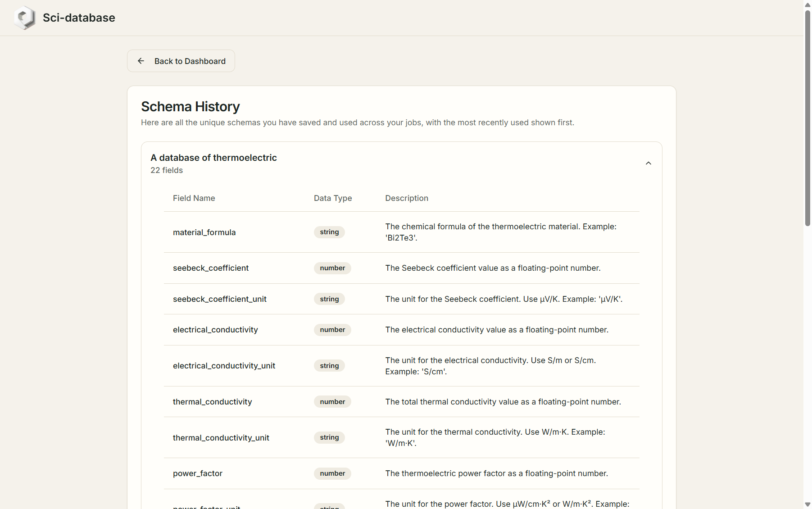The width and height of the screenshot is (812, 509).
Task: Select the power_factor field name
Action: click(x=198, y=473)
